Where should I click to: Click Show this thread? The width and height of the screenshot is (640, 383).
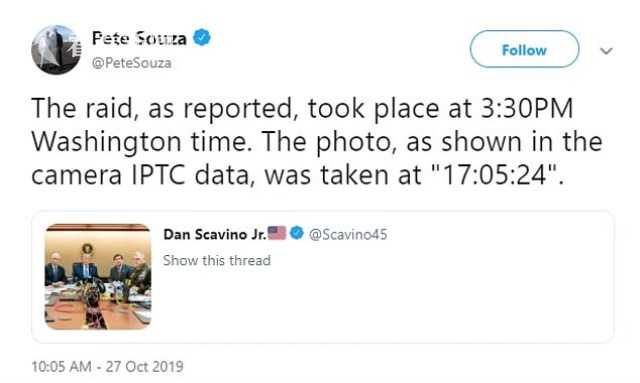pyautogui.click(x=217, y=260)
